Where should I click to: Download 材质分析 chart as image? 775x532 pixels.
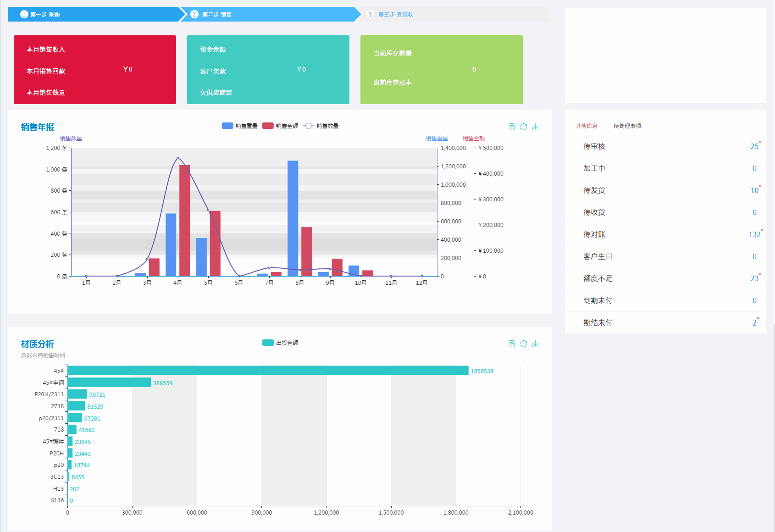535,344
